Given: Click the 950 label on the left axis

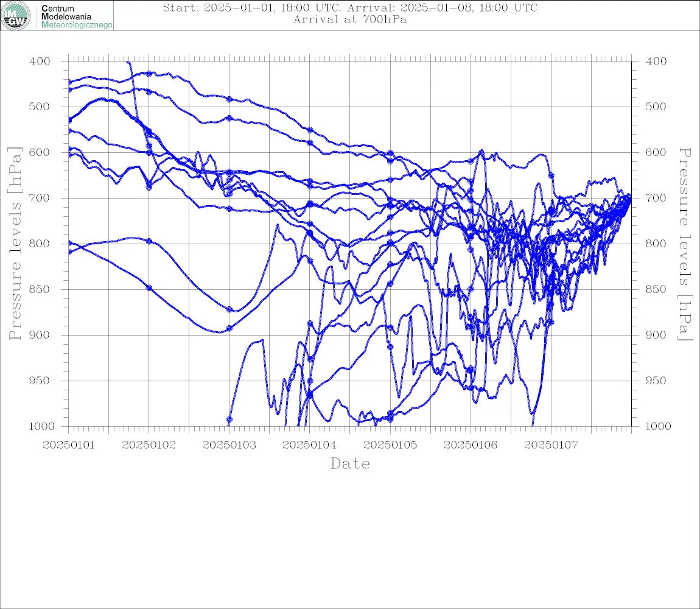Looking at the screenshot, I should pos(40,380).
